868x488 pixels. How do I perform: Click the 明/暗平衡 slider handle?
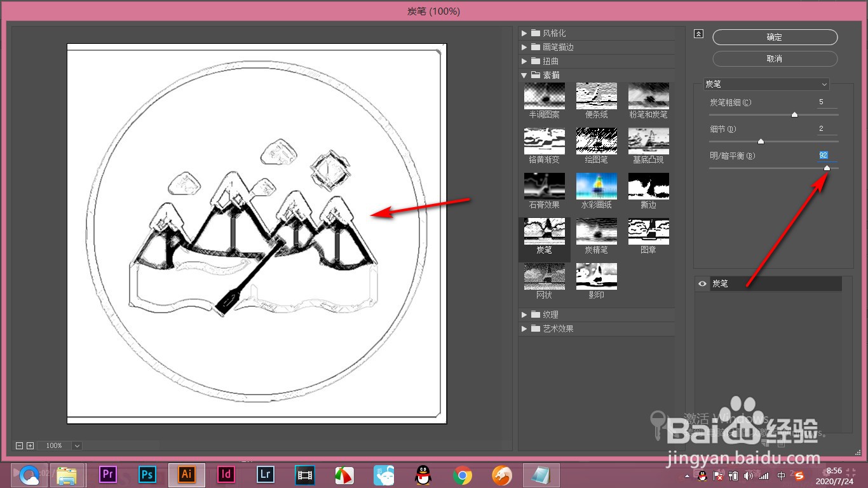coord(827,168)
